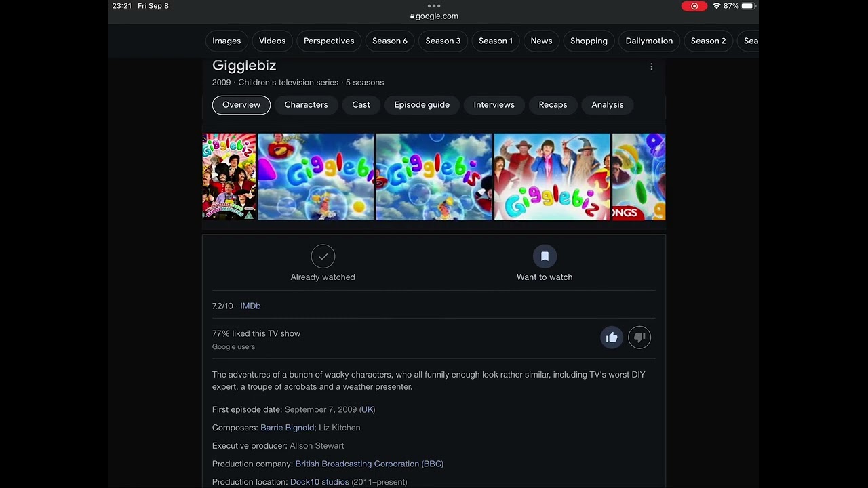The width and height of the screenshot is (868, 488).
Task: Click the '77% liked this TV show' text
Action: click(x=256, y=333)
